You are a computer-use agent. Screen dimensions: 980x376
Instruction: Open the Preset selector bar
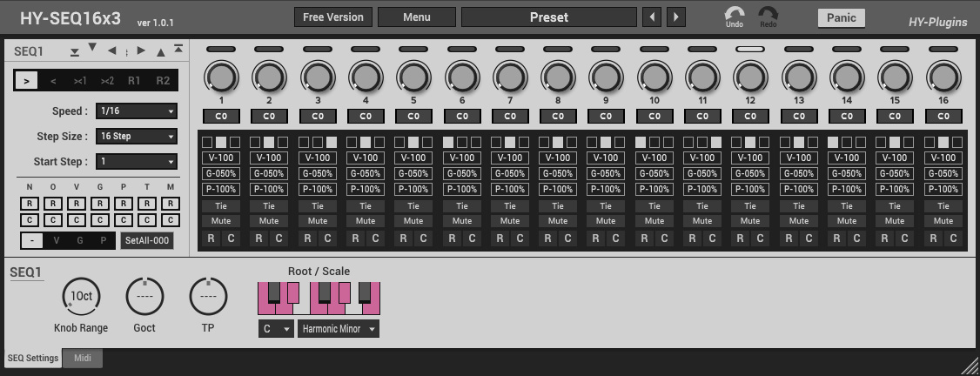[x=549, y=17]
